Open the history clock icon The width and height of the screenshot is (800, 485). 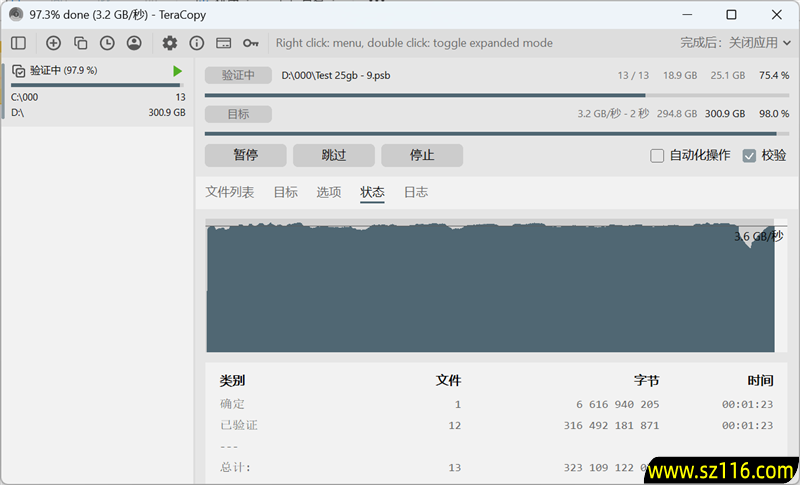pos(107,43)
